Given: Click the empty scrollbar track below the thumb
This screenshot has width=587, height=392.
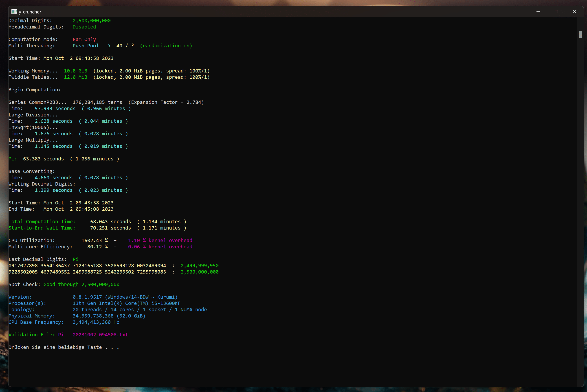Looking at the screenshot, I should (580, 200).
